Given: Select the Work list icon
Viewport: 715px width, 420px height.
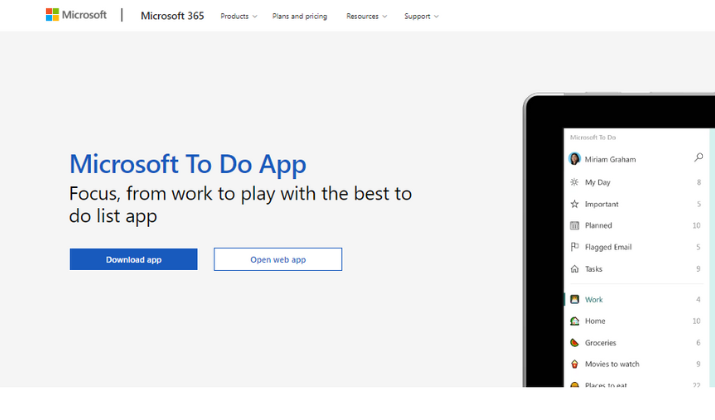Looking at the screenshot, I should click(575, 300).
